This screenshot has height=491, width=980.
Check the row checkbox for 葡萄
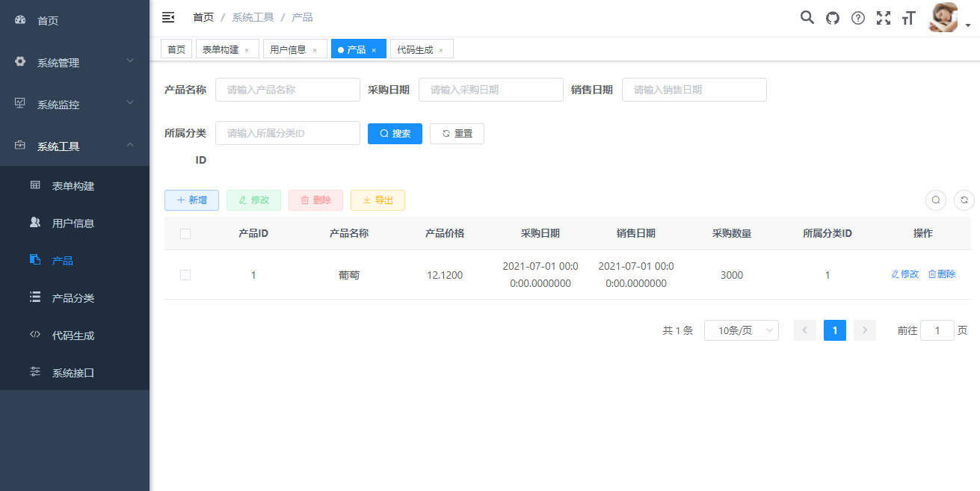click(x=185, y=275)
